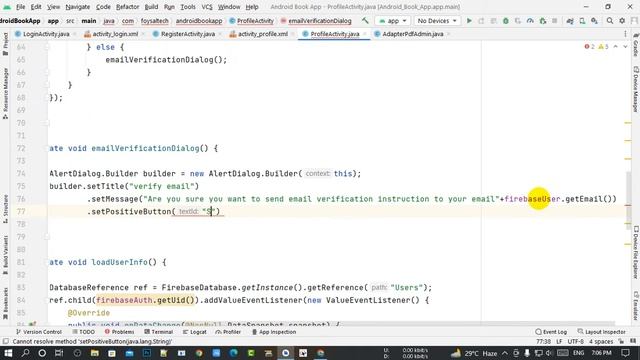The width and height of the screenshot is (640, 360).
Task: Open the Terminal tool window
Action: click(159, 332)
